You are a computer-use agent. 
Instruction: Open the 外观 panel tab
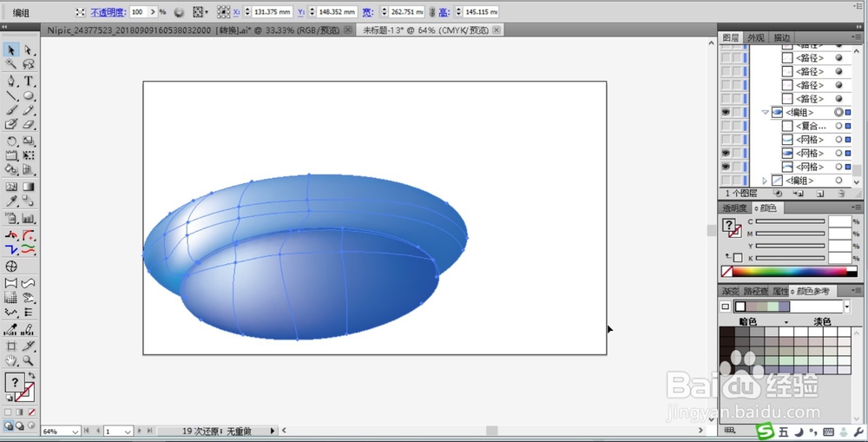[756, 37]
